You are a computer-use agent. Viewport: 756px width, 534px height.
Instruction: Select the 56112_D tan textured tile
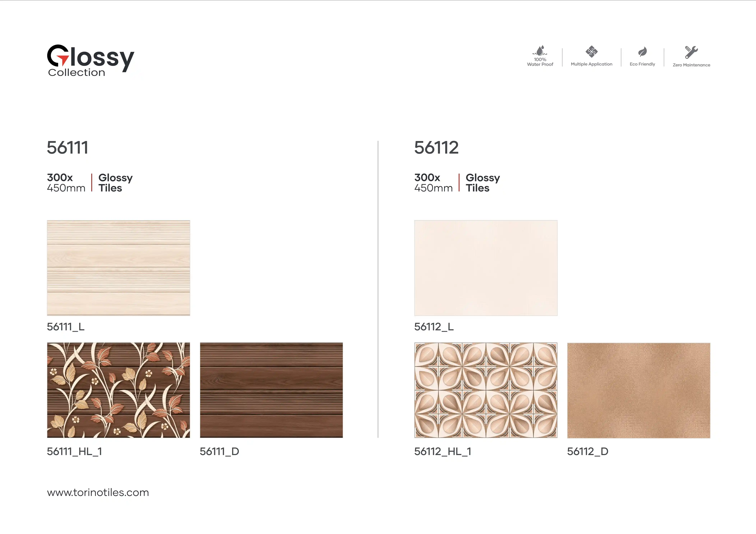(639, 390)
